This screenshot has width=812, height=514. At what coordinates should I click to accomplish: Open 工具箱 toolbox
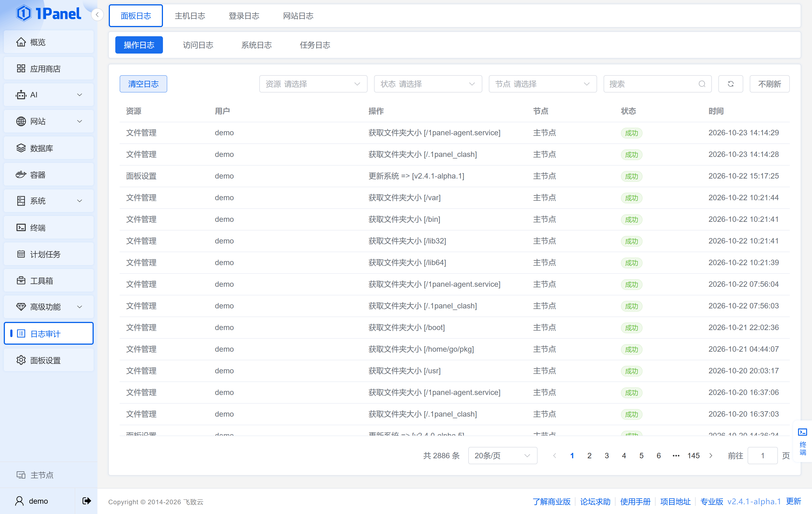pos(48,281)
